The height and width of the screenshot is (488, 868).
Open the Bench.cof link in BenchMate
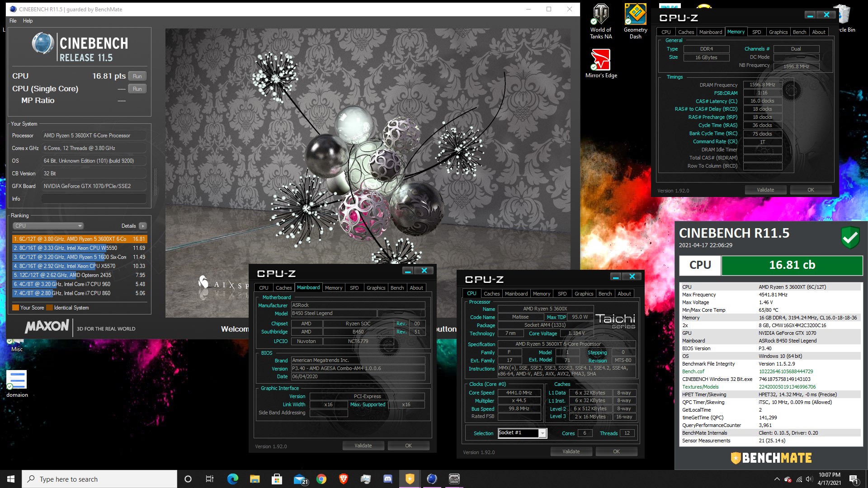[x=693, y=371]
